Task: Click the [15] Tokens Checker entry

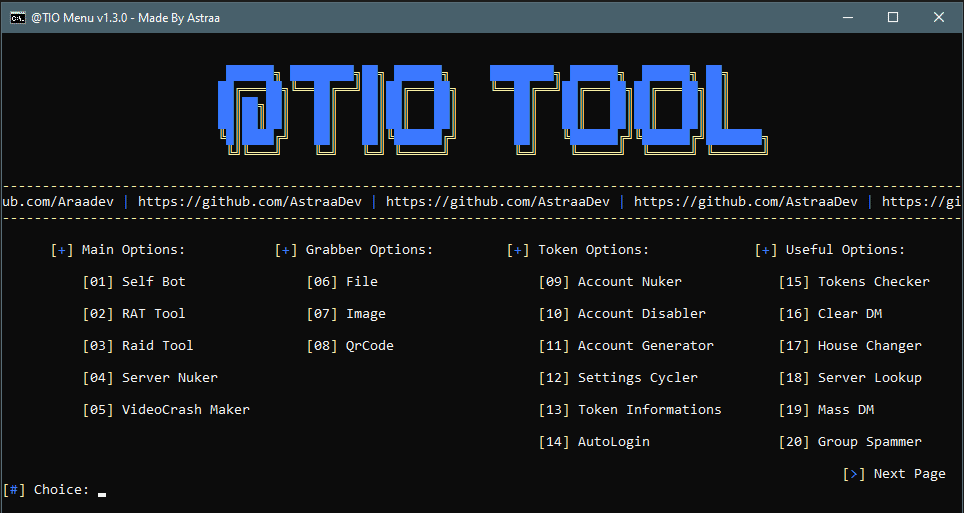Action: click(x=854, y=282)
